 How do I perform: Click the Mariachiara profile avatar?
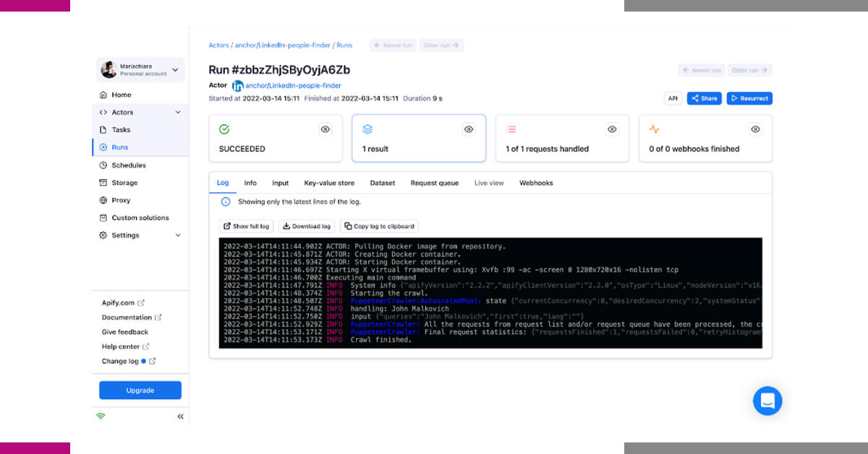pyautogui.click(x=109, y=70)
